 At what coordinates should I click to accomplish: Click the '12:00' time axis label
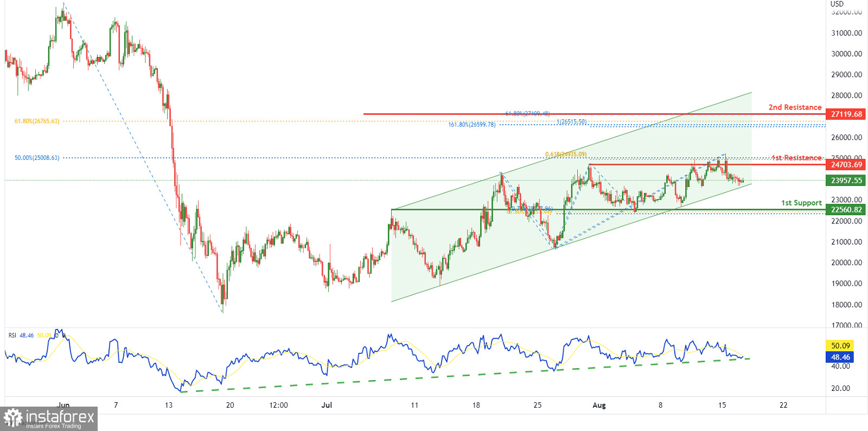point(278,406)
